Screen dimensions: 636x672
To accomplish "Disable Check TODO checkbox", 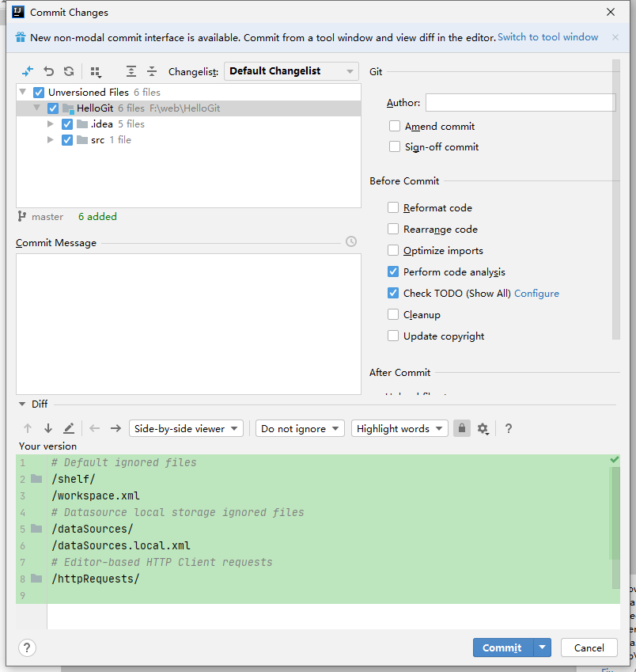I will pos(392,293).
